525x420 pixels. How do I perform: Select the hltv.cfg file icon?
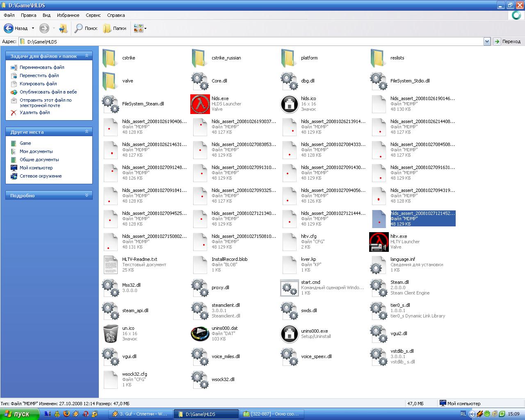coord(290,242)
